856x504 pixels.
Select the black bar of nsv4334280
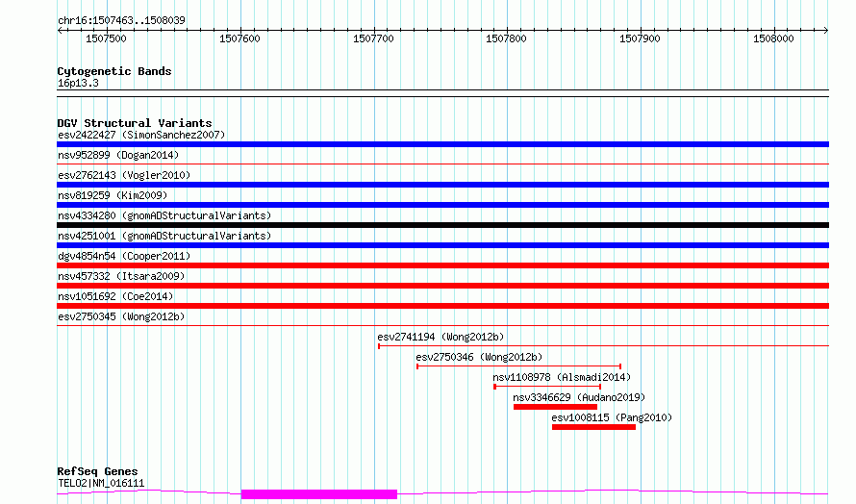click(x=442, y=225)
